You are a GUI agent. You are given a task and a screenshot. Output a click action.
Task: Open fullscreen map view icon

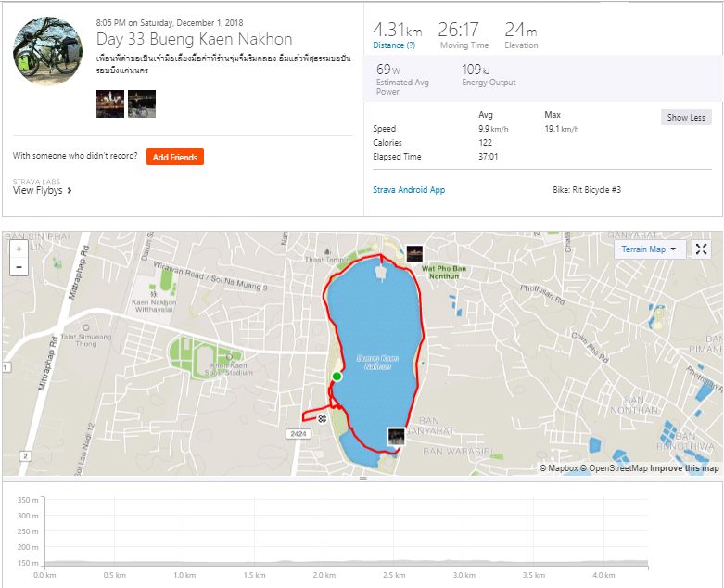(x=702, y=249)
